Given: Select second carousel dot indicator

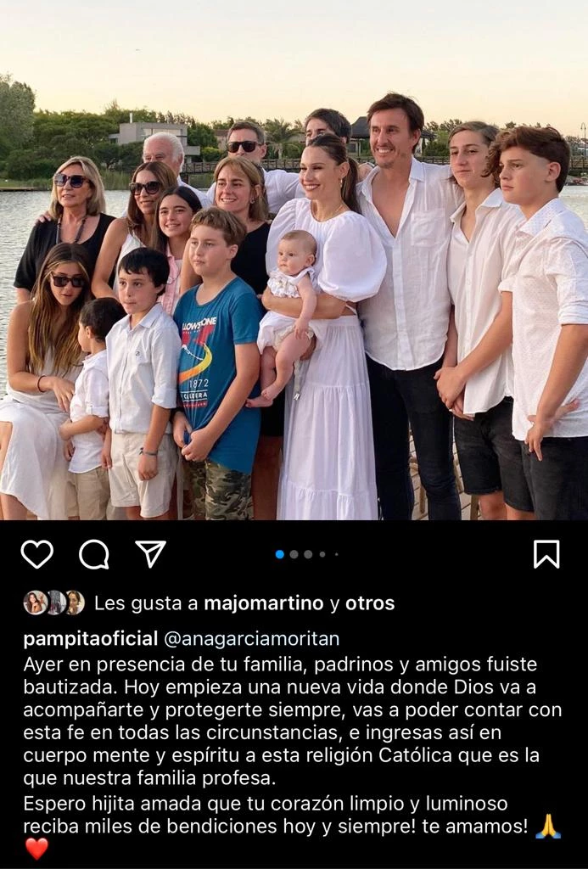Looking at the screenshot, I should coord(294,554).
